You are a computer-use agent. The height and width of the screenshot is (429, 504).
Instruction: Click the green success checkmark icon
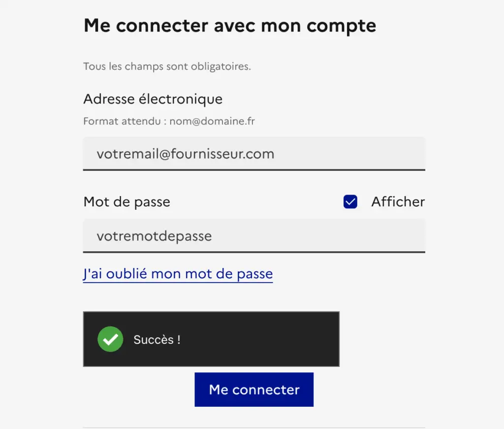click(110, 339)
